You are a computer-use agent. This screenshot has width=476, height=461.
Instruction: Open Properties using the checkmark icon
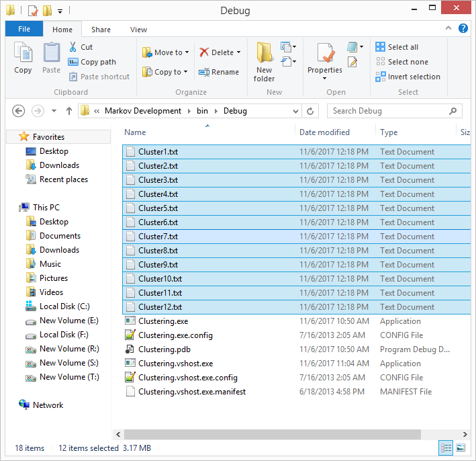pyautogui.click(x=325, y=53)
